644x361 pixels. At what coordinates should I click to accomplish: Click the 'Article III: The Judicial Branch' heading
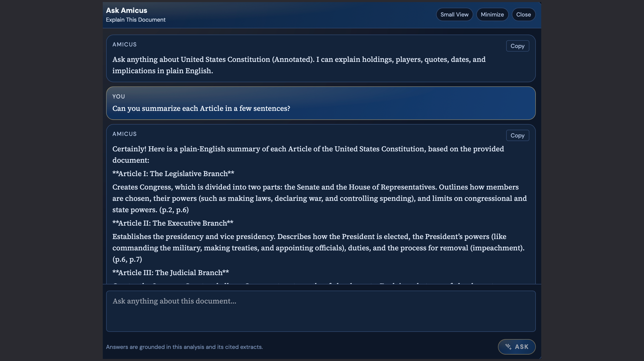[171, 273]
